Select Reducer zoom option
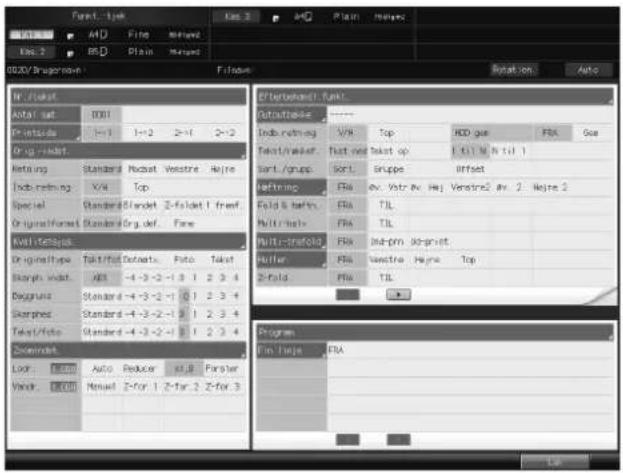Viewport: 623px width, 473px height. [x=139, y=369]
